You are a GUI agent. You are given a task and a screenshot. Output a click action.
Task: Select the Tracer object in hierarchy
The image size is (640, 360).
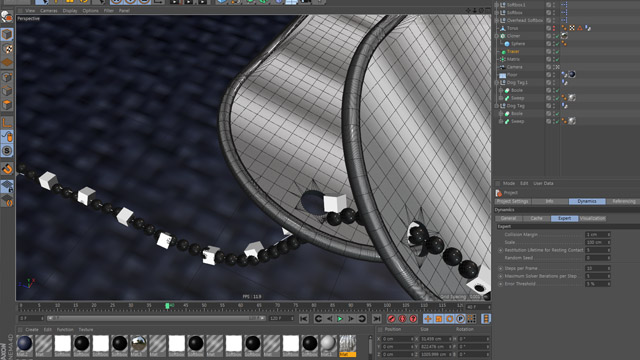click(x=513, y=51)
